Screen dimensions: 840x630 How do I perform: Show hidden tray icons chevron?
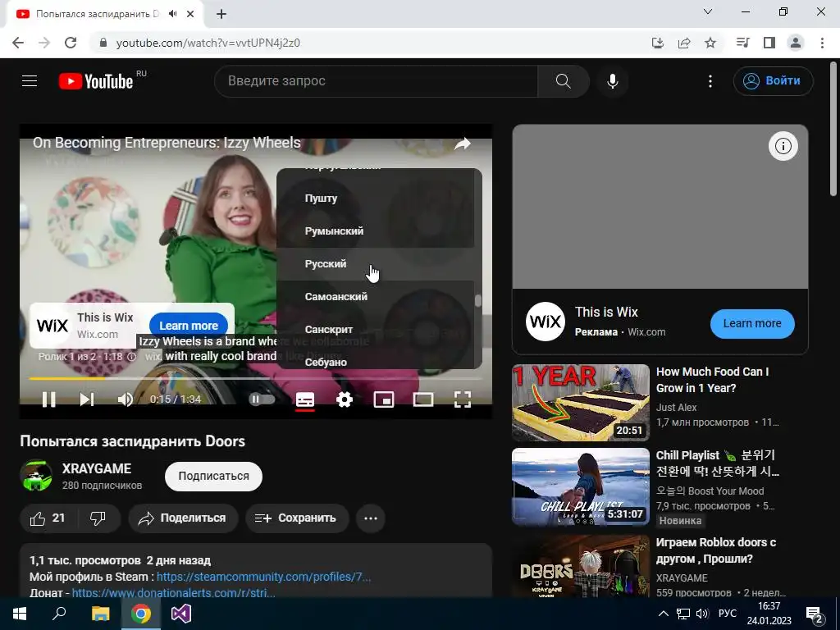663,614
